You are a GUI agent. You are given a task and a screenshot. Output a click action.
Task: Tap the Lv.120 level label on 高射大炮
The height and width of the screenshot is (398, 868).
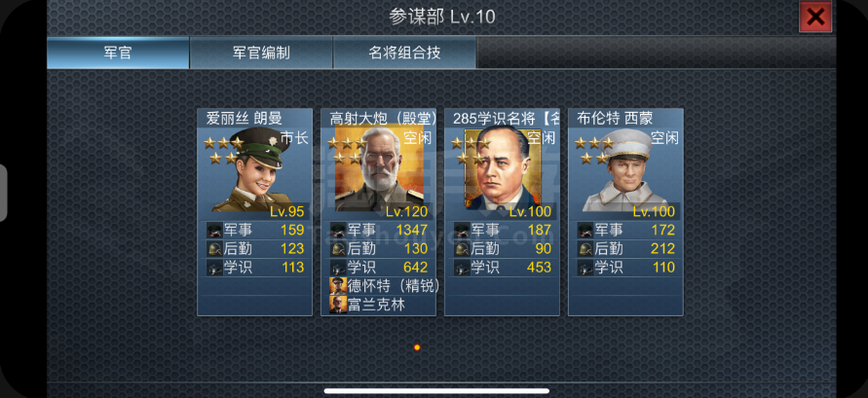[407, 212]
